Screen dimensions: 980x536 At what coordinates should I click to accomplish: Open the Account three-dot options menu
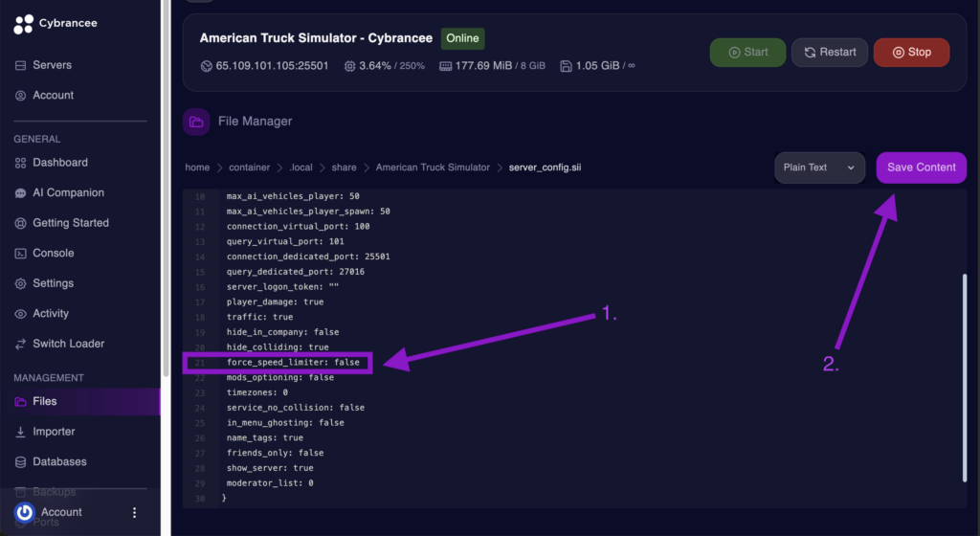(134, 512)
